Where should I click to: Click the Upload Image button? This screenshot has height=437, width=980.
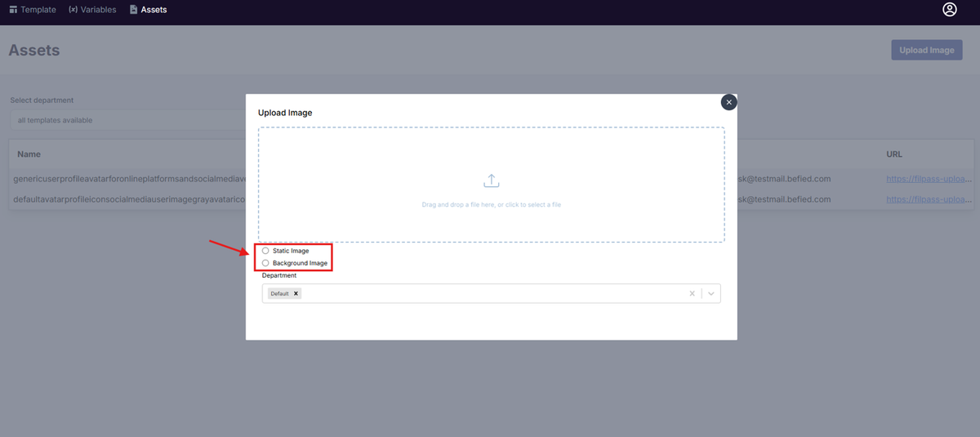pos(926,50)
